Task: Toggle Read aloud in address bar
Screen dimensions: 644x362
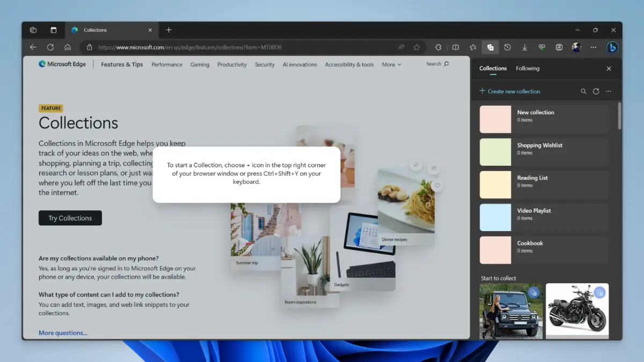Action: pos(401,47)
